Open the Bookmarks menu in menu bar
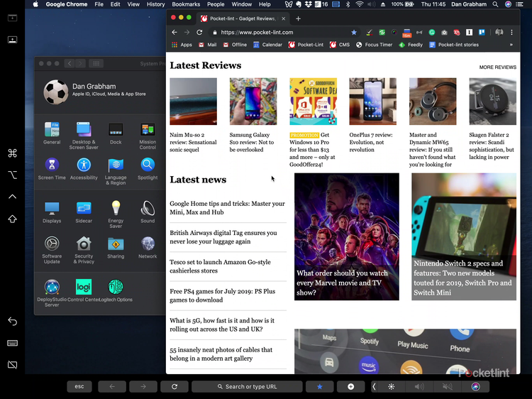This screenshot has height=399, width=532. [186, 4]
